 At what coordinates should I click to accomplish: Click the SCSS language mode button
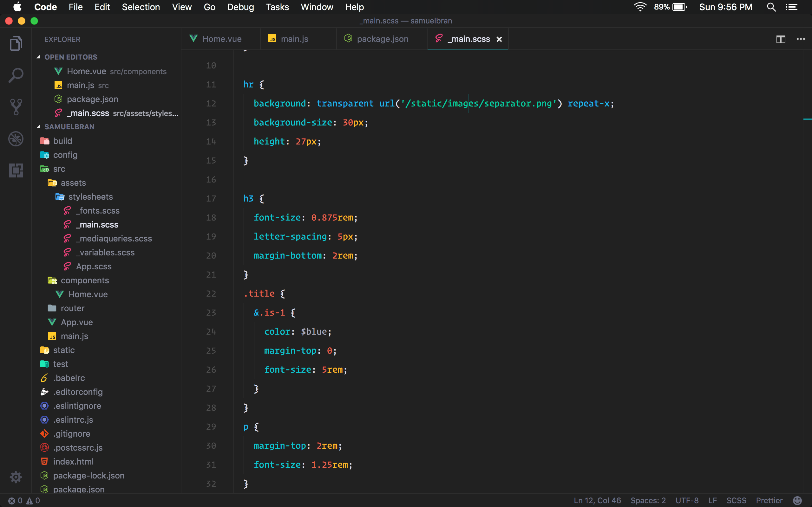[736, 500]
